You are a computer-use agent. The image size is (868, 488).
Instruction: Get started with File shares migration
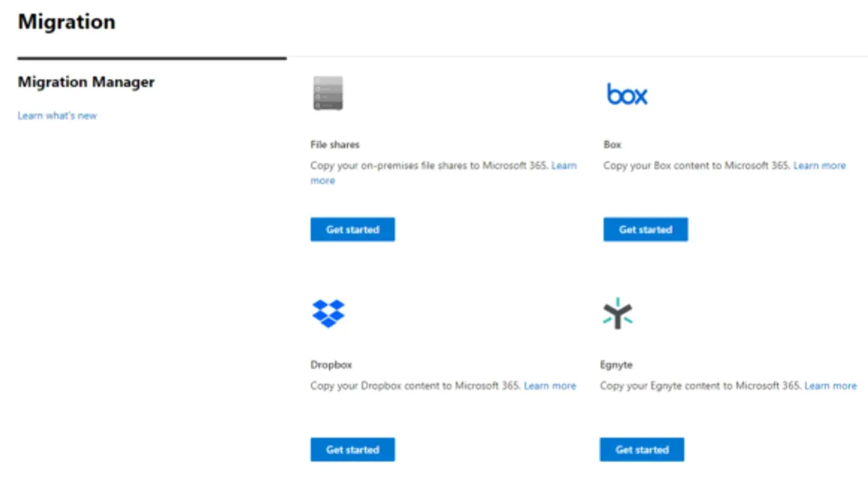point(352,229)
